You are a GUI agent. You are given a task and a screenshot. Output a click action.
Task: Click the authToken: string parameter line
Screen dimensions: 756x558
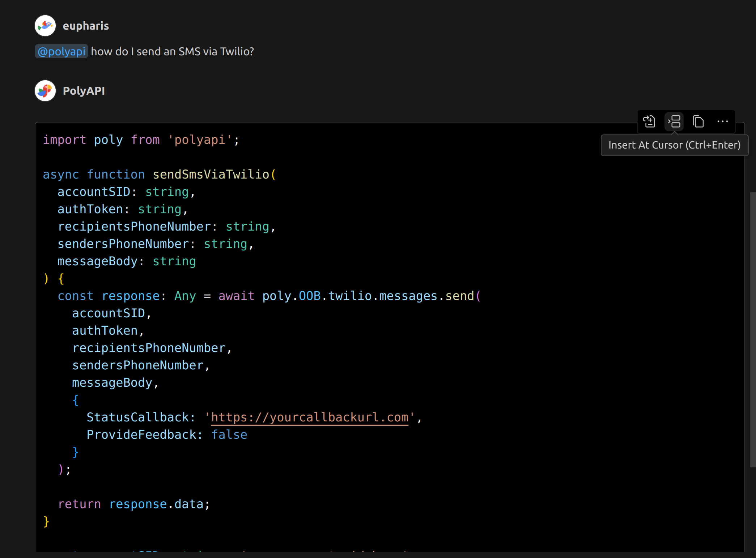click(123, 209)
